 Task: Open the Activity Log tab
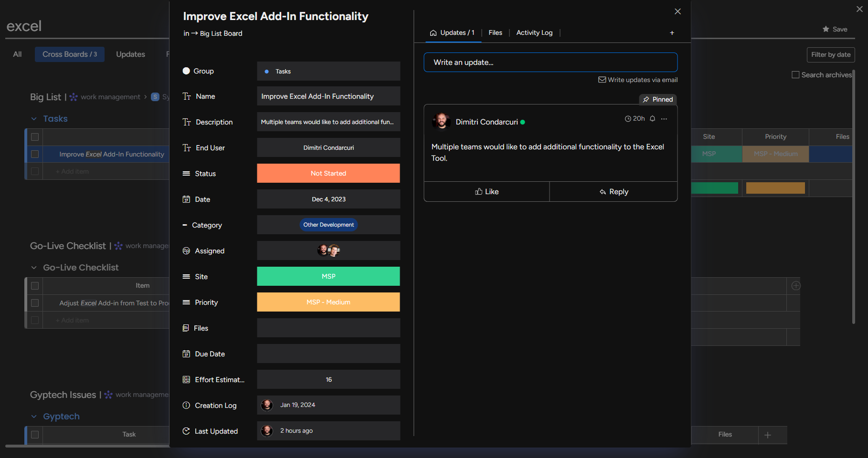click(534, 33)
